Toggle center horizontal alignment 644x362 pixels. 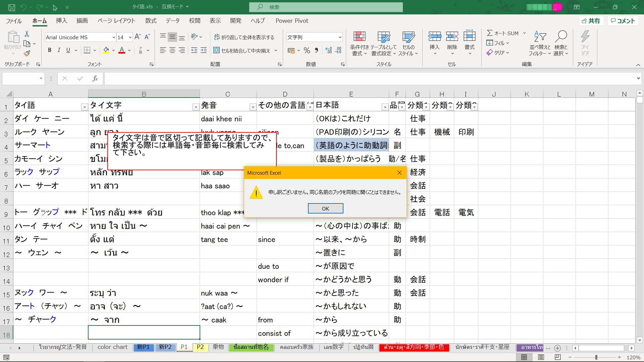[x=172, y=50]
